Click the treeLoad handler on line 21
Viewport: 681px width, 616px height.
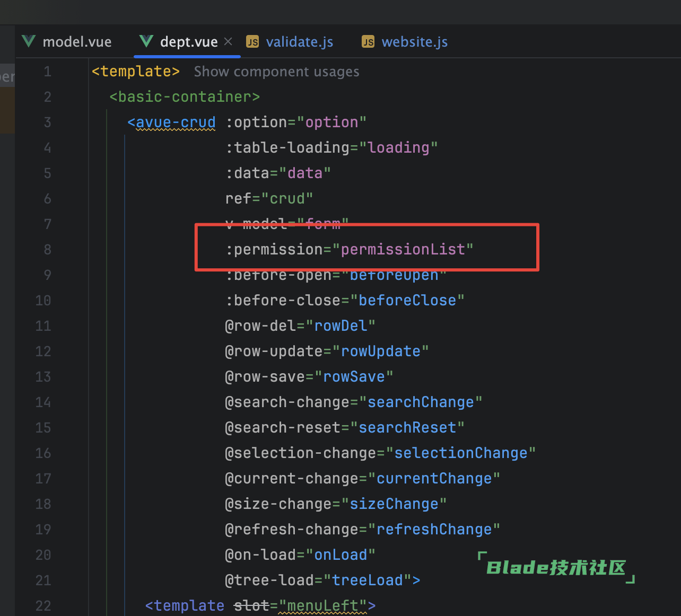click(367, 580)
